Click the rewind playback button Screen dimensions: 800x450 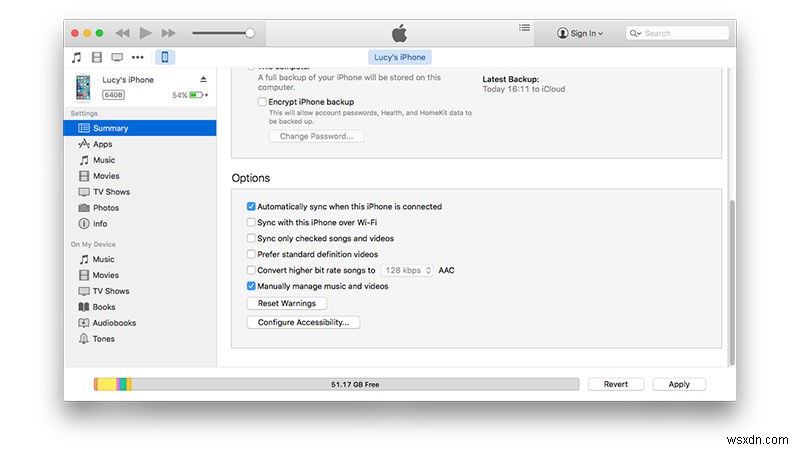(x=122, y=33)
